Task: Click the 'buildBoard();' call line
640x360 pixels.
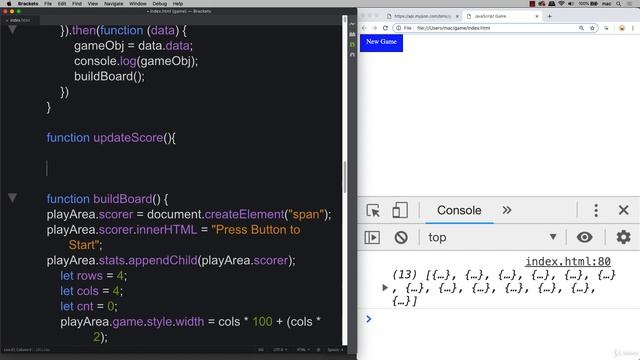Action: tap(109, 76)
